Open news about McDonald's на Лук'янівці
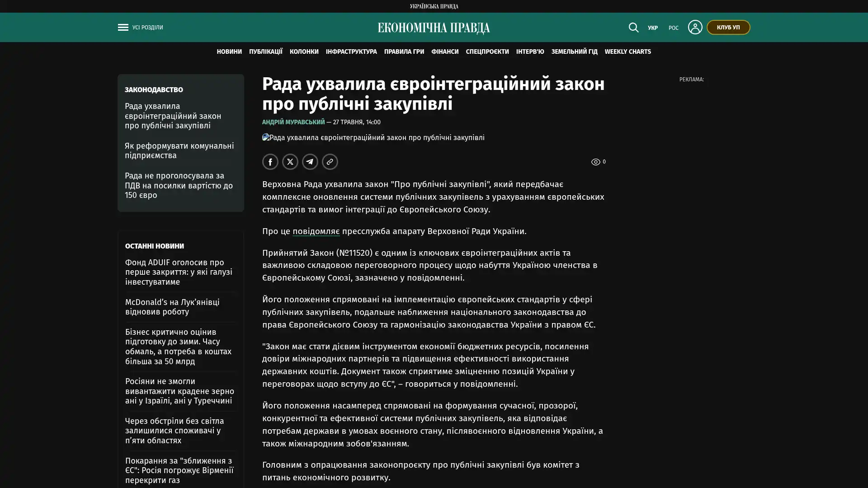Screen dimensions: 868x488 coord(172,307)
